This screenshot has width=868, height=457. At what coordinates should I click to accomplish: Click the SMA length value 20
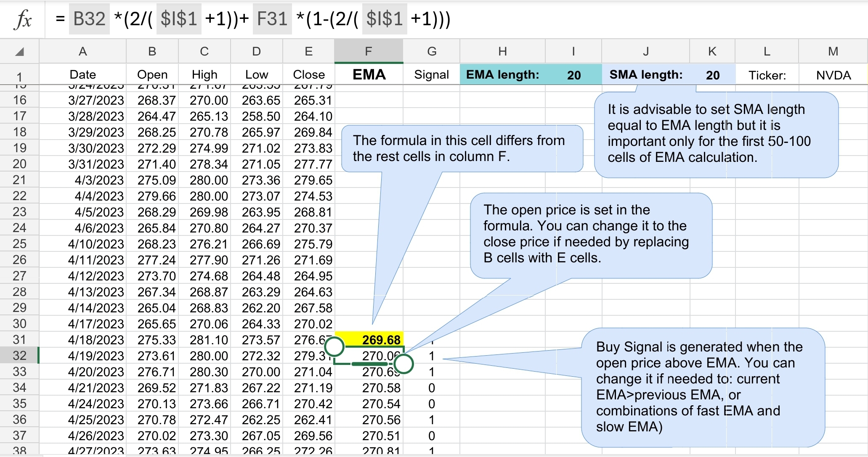(713, 75)
